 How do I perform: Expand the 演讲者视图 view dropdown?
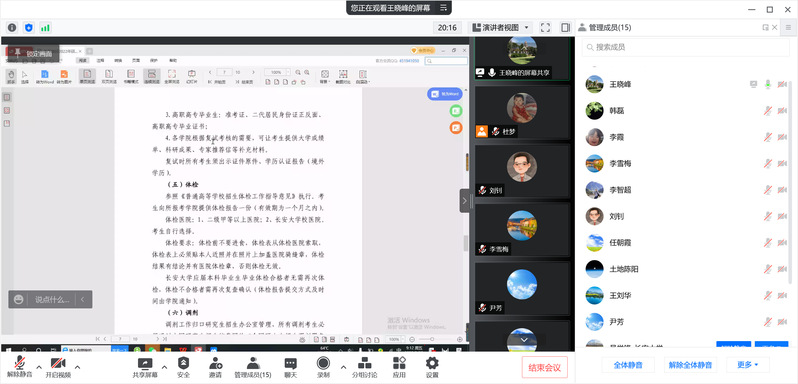(x=501, y=27)
